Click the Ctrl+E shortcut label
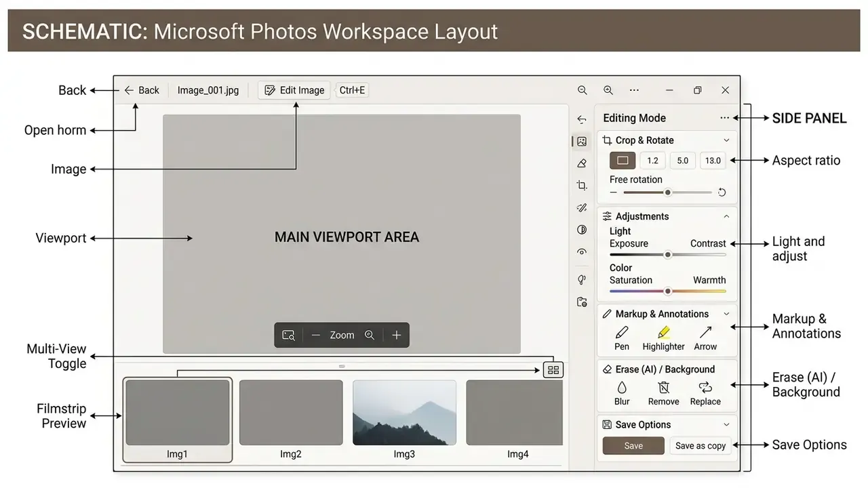This screenshot has height=488, width=868. click(352, 90)
